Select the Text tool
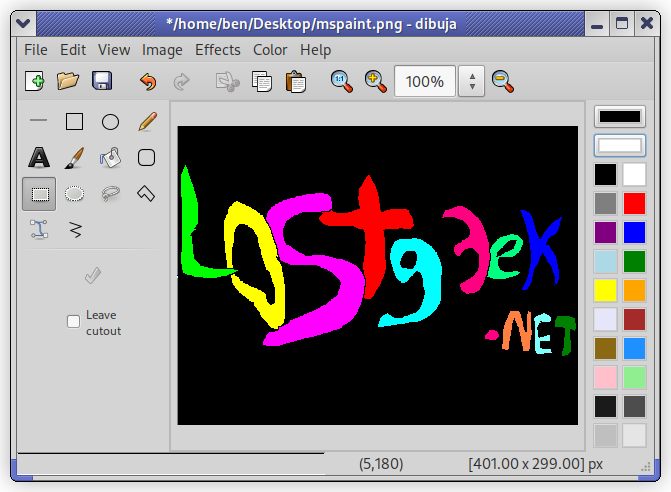This screenshot has height=492, width=671. (39, 157)
